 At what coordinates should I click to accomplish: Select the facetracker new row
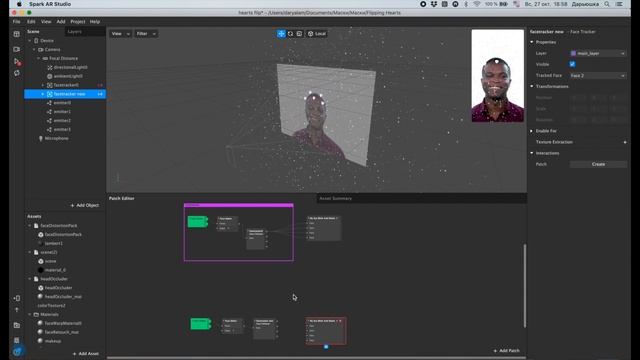click(x=65, y=94)
